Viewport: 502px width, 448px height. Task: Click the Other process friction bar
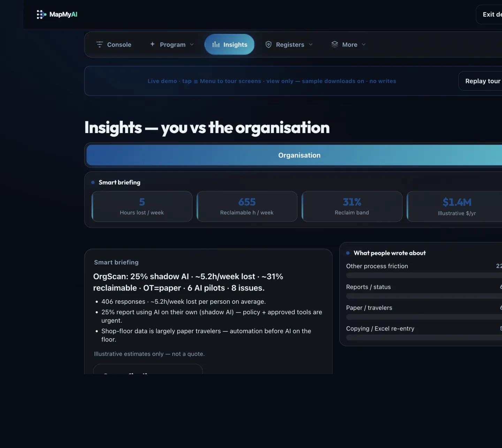tap(424, 275)
